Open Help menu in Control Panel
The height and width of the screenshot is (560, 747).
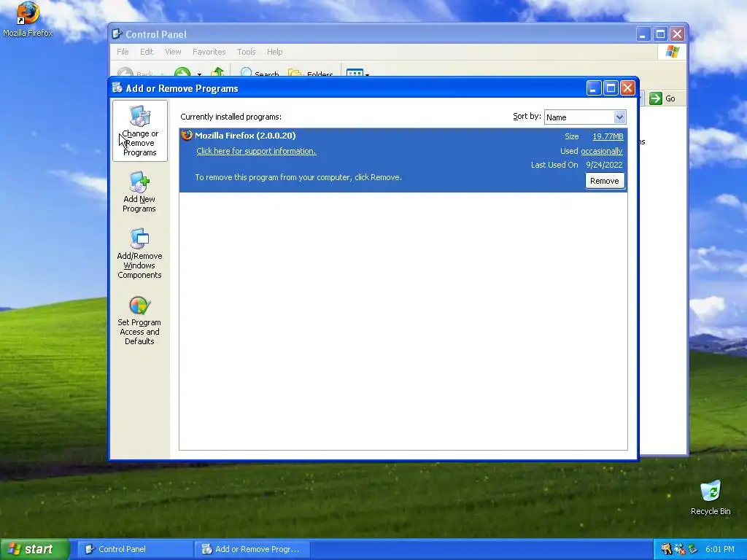(274, 52)
